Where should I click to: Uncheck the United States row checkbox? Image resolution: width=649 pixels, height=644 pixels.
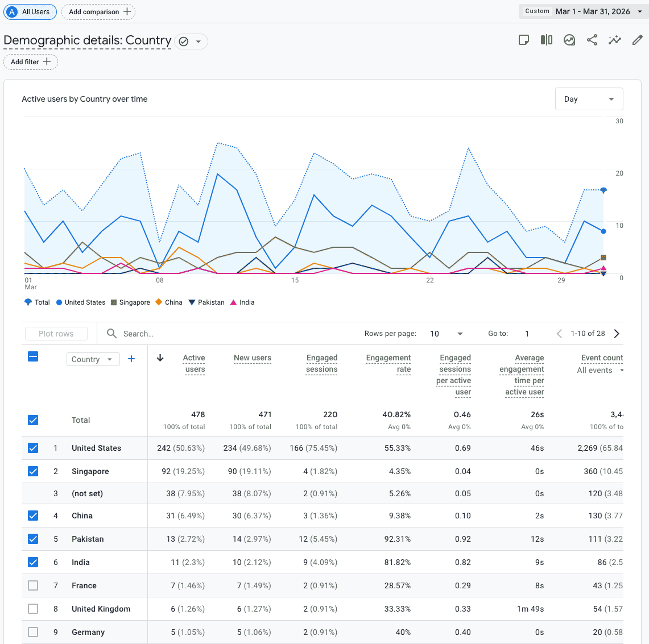pos(33,448)
